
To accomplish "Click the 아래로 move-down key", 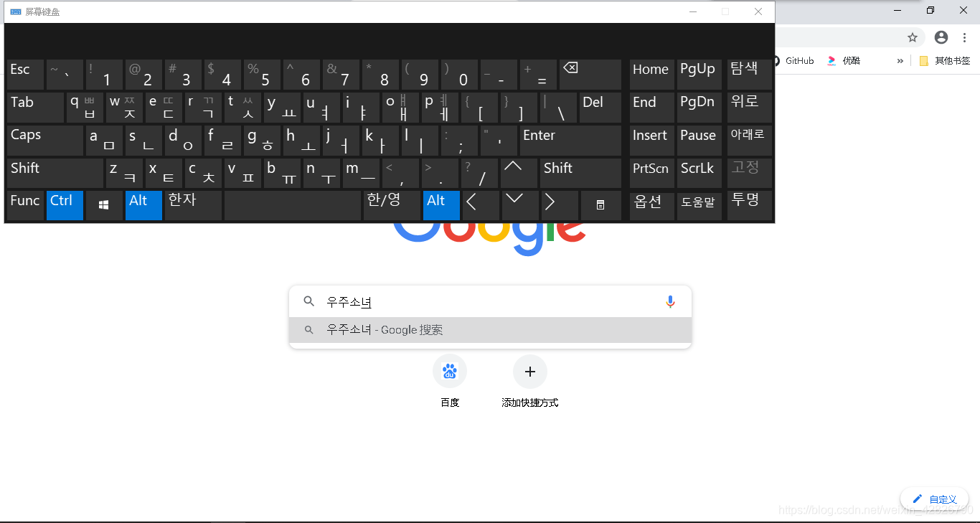I will (x=750, y=141).
